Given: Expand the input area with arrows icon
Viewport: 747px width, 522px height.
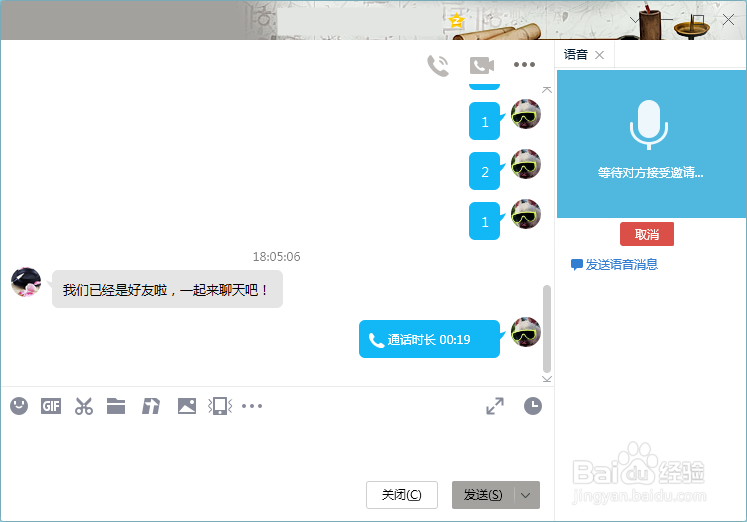Looking at the screenshot, I should tap(495, 406).
